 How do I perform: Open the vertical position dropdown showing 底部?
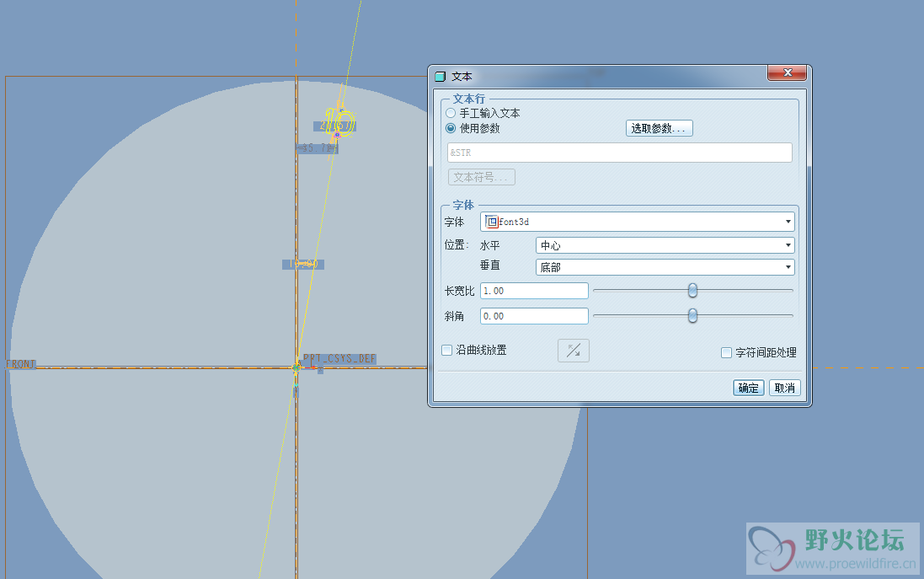click(665, 267)
